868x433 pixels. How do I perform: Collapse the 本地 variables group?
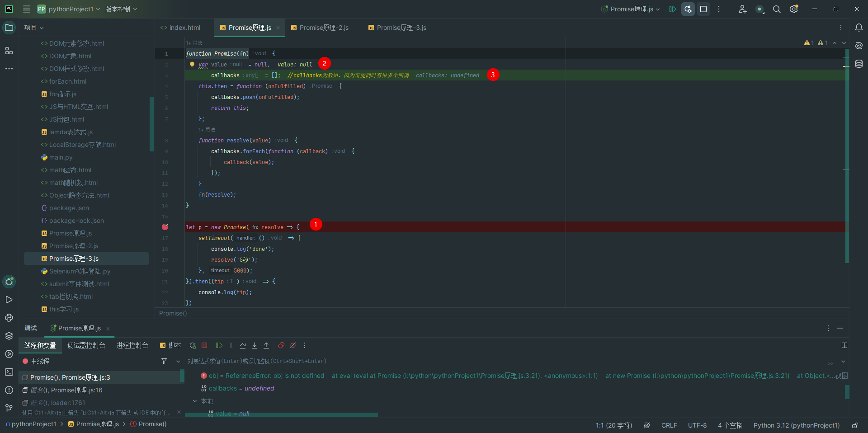point(195,401)
